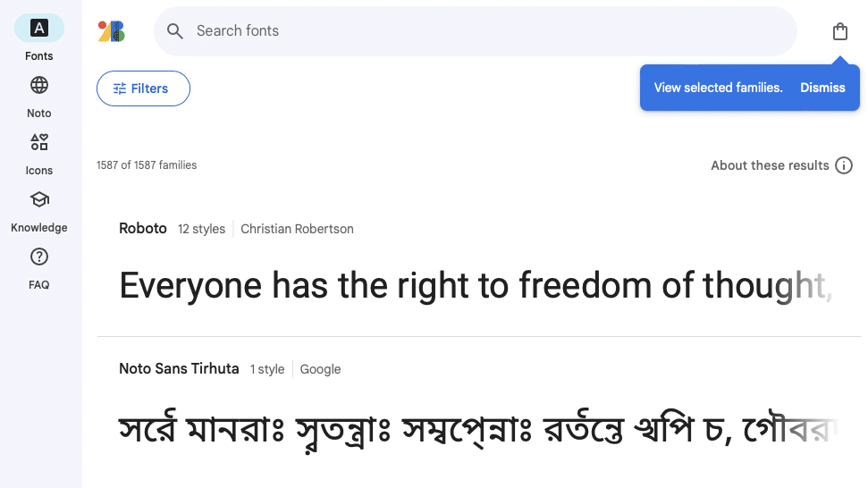Open the Fonts section icon
Viewport: 868px width, 488px height.
coord(38,28)
